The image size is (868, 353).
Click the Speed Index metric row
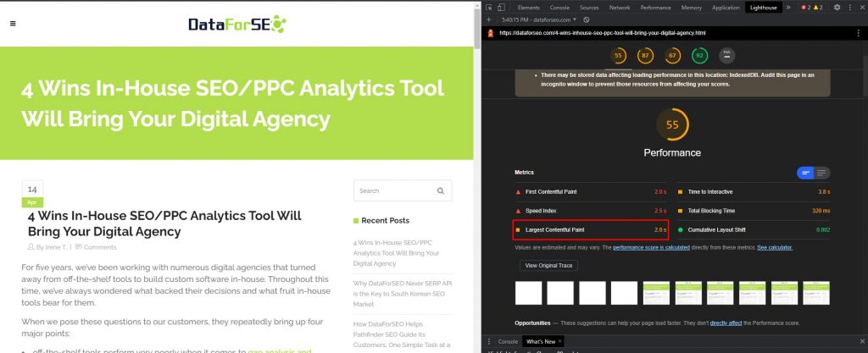coord(591,211)
